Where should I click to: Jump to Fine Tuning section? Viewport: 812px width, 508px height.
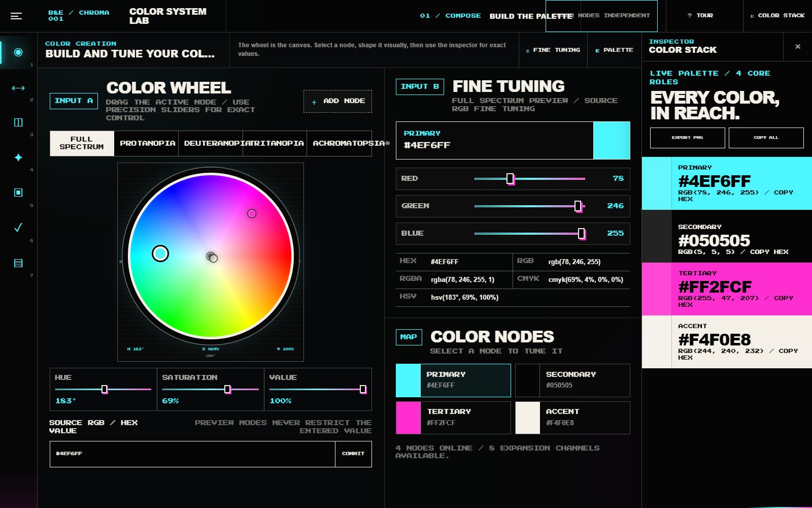tap(553, 50)
